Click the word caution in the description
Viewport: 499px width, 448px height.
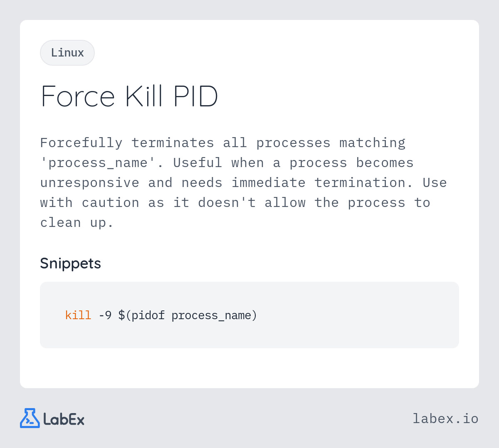tap(110, 203)
